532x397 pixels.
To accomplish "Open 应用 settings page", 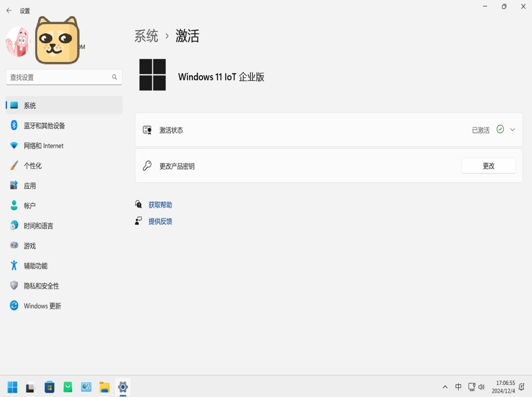I will pyautogui.click(x=64, y=186).
